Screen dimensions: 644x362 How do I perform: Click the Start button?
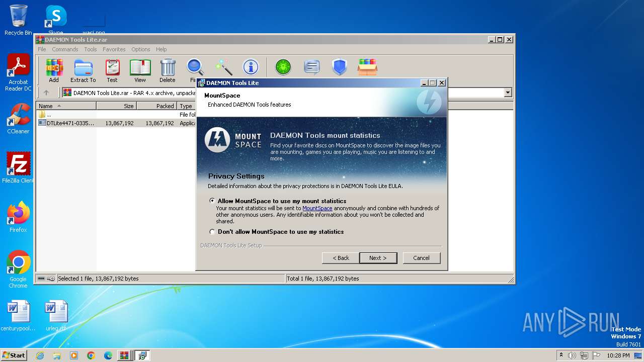click(14, 355)
